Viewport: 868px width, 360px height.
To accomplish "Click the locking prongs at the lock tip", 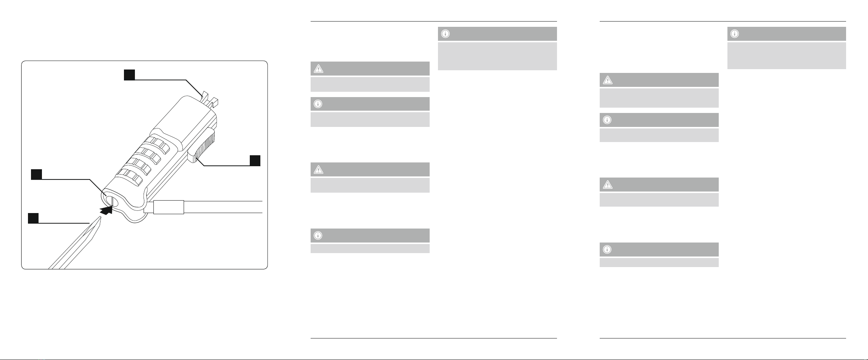I will [210, 97].
